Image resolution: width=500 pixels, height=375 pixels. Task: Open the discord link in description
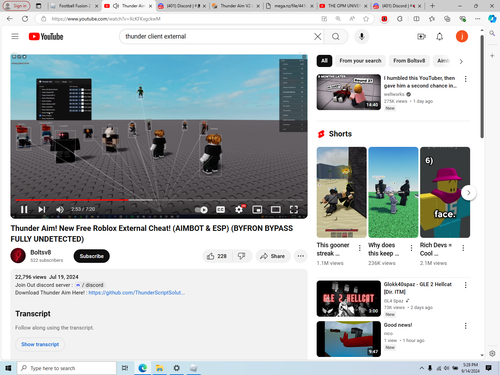pyautogui.click(x=89, y=285)
